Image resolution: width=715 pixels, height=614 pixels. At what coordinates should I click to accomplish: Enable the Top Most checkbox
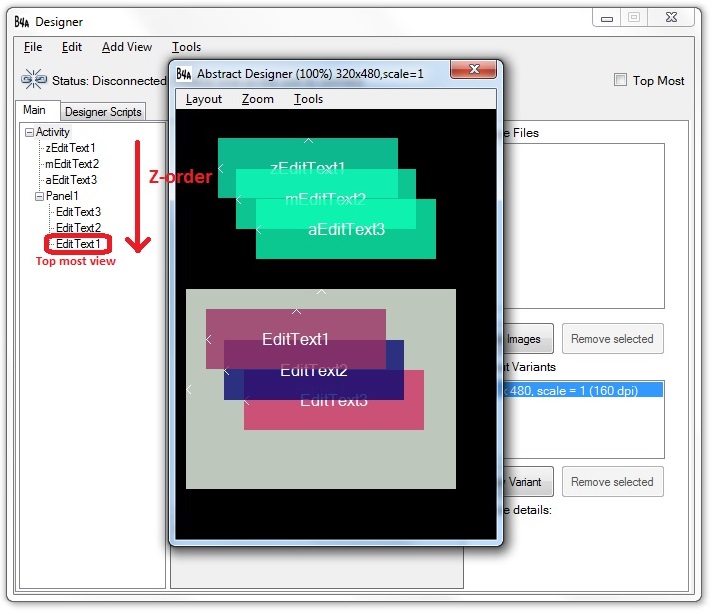click(x=620, y=80)
